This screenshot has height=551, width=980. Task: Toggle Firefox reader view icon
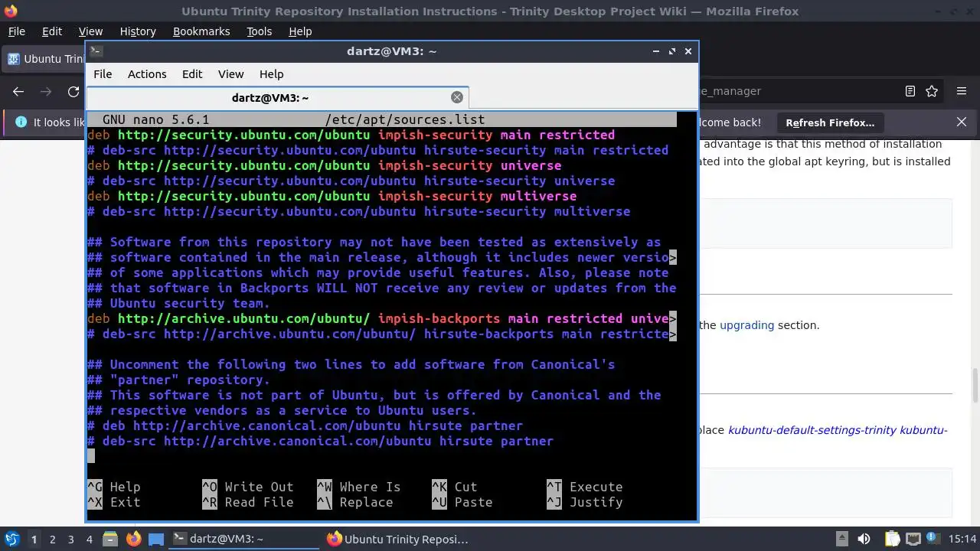910,91
